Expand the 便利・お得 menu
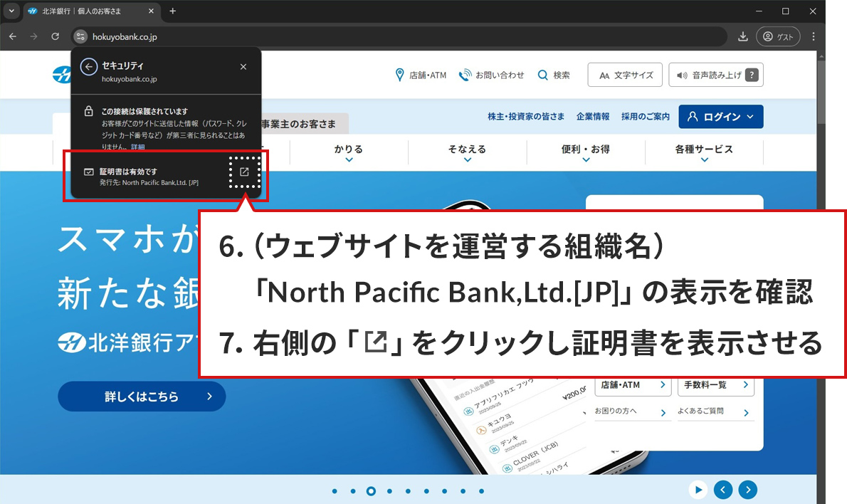 point(586,152)
